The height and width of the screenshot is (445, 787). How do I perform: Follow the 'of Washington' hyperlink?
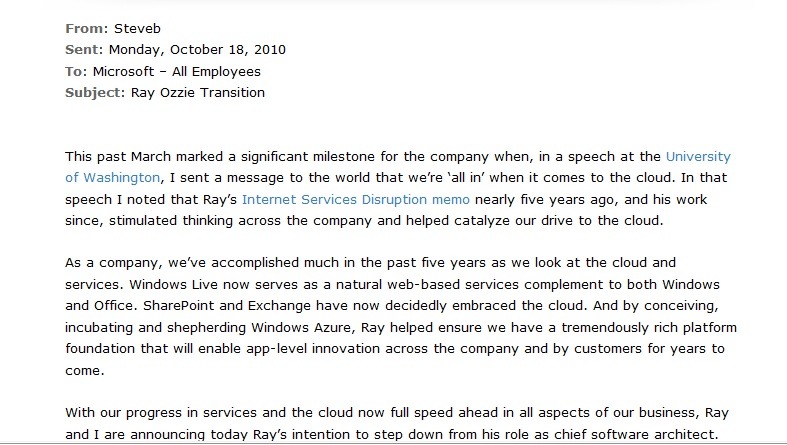pos(112,178)
